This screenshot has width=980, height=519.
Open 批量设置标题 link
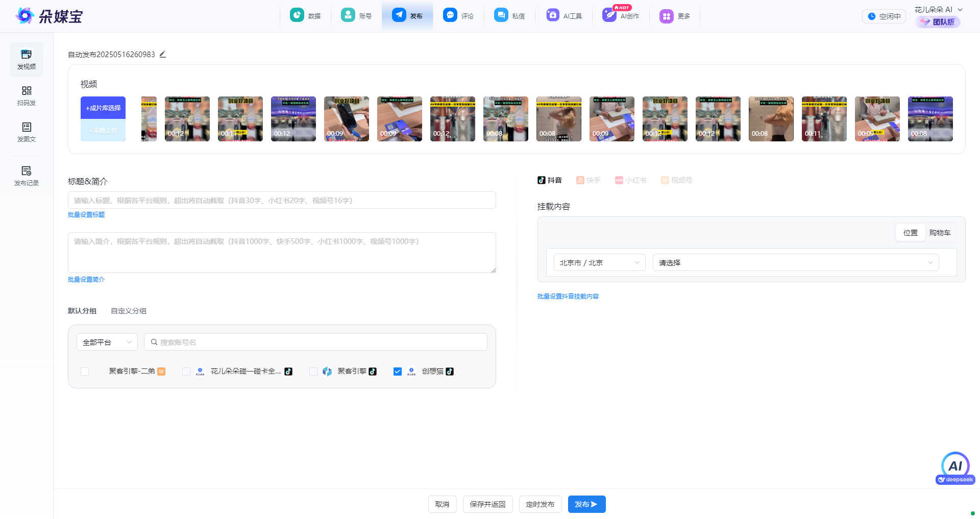click(86, 214)
